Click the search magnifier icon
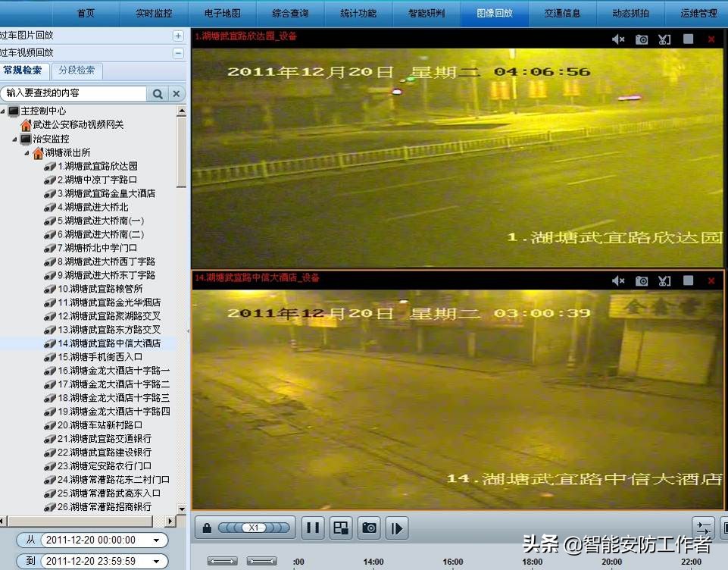Image resolution: width=728 pixels, height=570 pixels. (158, 92)
